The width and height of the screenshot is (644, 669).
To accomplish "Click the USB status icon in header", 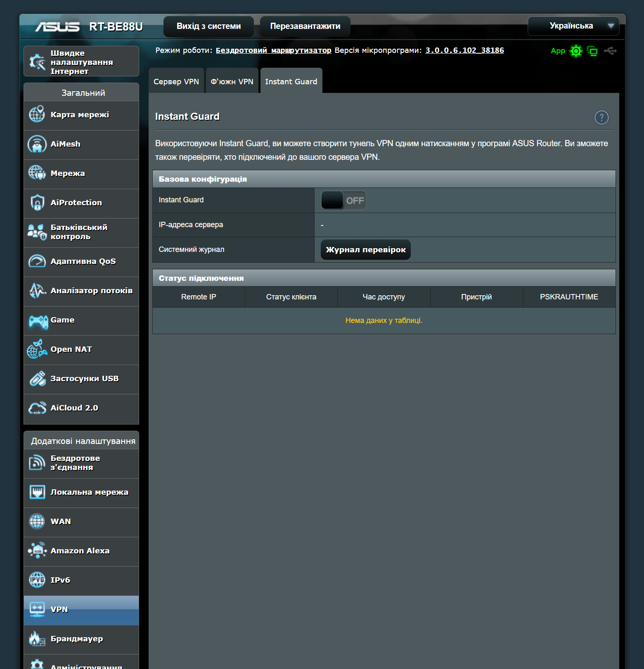I will 610,51.
